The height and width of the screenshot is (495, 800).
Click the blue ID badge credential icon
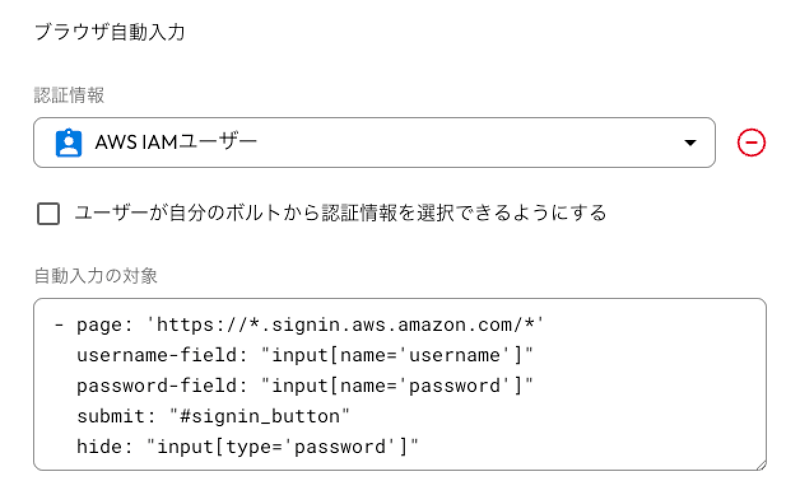(68, 142)
